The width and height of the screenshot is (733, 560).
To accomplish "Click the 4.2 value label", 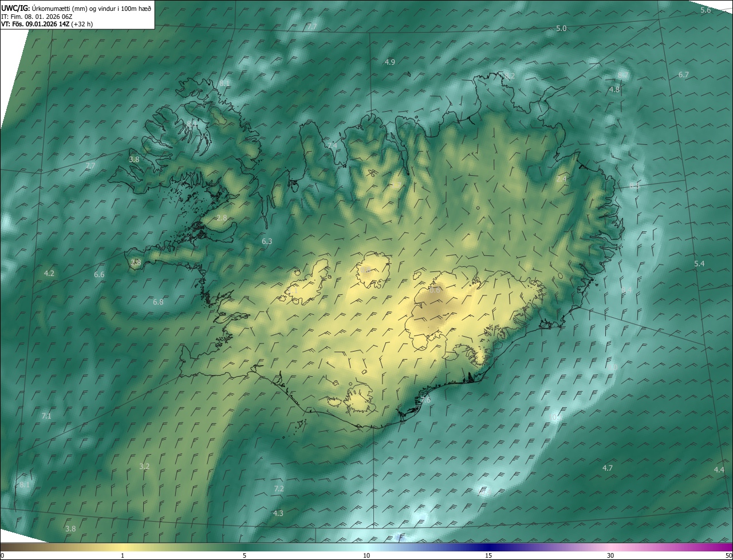I will tap(49, 274).
